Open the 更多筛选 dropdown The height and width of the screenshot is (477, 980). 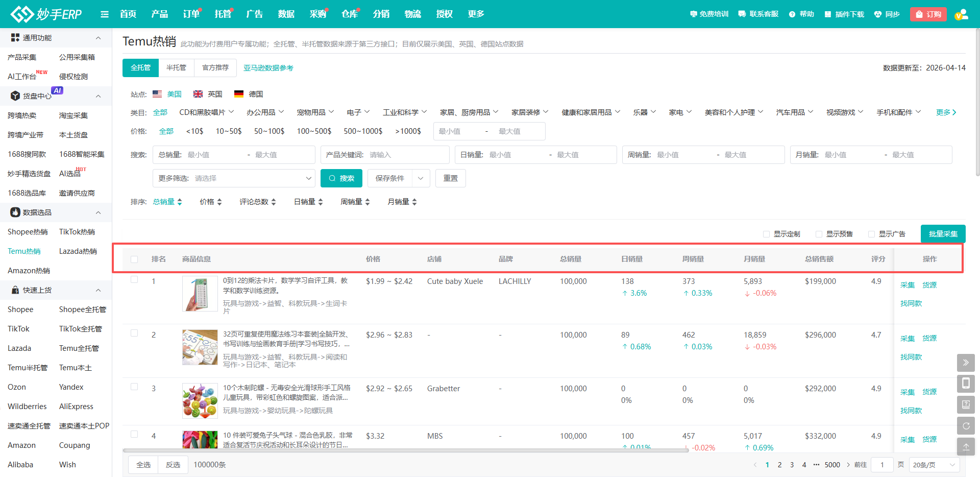click(234, 178)
